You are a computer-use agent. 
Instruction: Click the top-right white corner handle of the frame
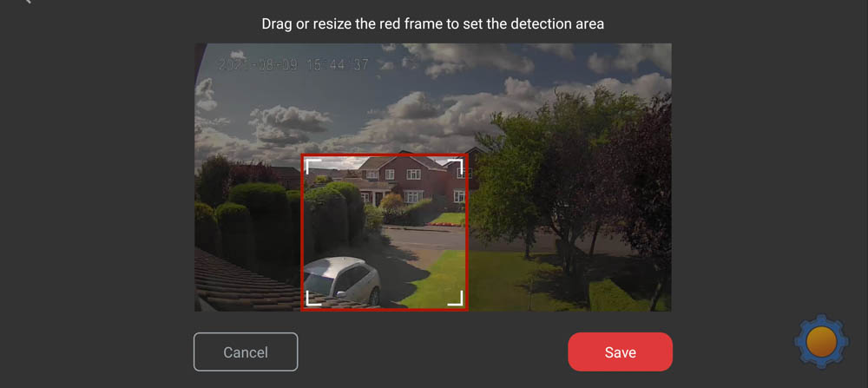[455, 166]
